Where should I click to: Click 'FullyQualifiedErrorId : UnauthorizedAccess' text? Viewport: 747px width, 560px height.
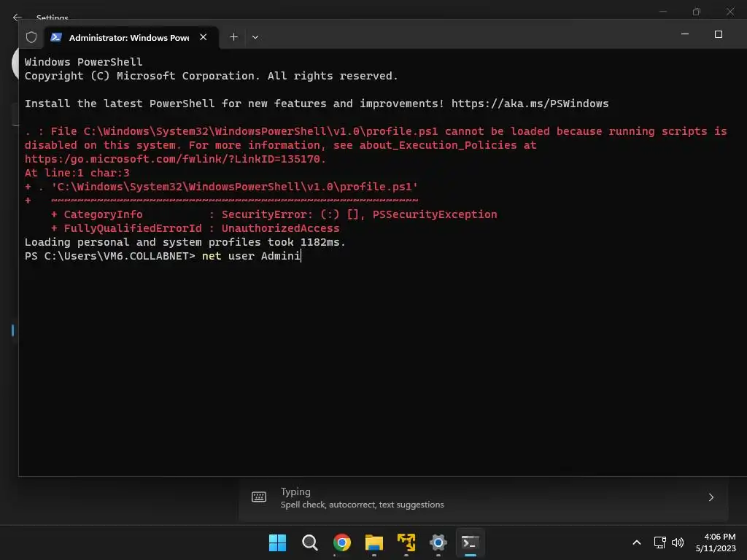coord(201,228)
